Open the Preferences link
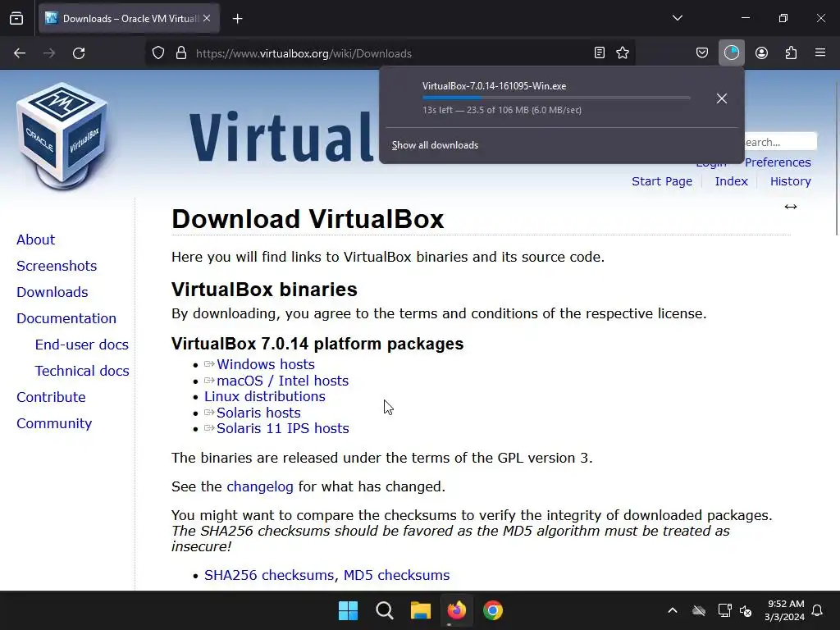 point(778,162)
